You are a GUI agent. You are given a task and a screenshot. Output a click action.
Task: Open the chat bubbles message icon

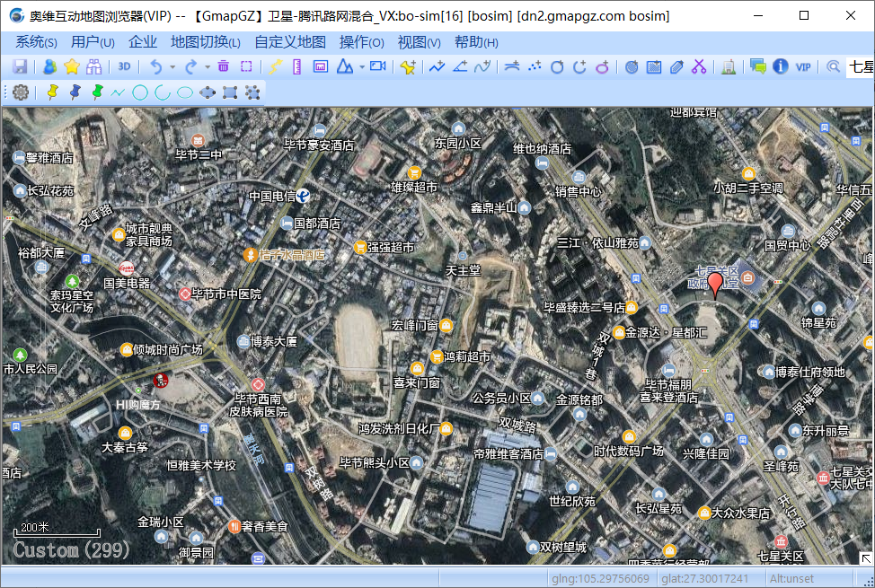click(x=758, y=67)
